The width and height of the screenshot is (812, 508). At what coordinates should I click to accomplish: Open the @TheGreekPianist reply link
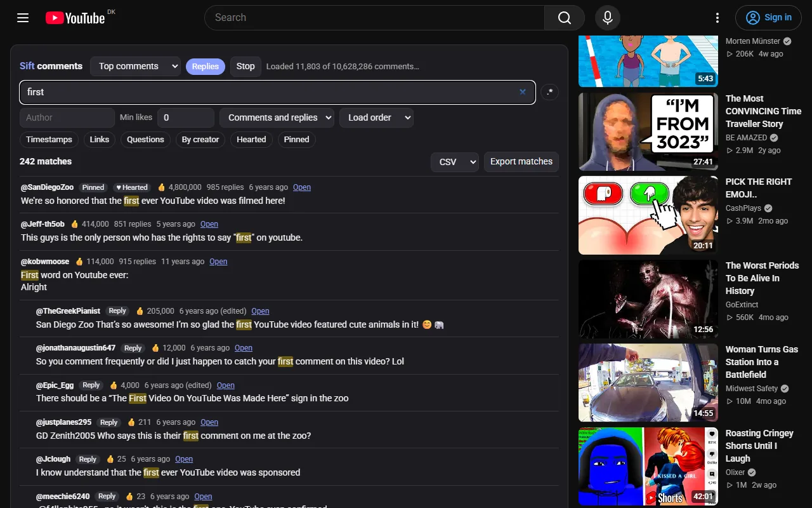click(260, 311)
